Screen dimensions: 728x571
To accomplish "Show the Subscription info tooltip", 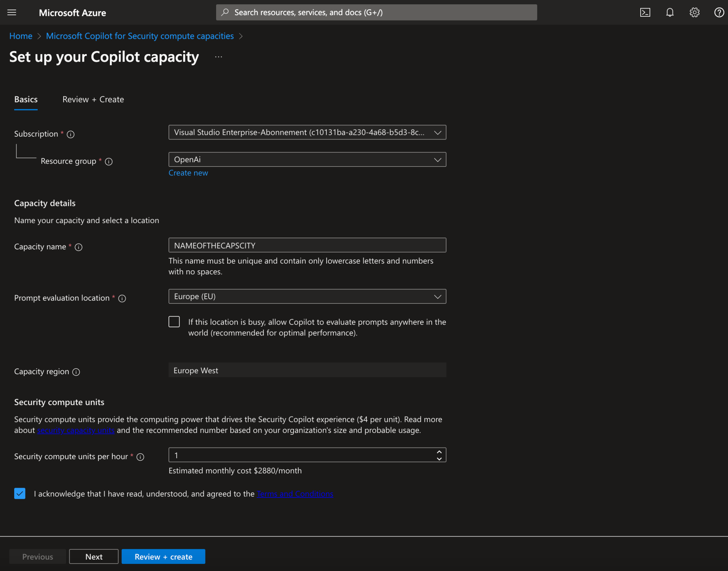I will [70, 134].
